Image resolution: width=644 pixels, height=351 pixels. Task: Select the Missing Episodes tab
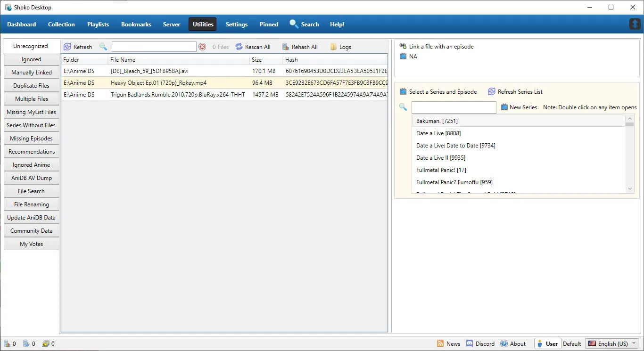tap(32, 139)
